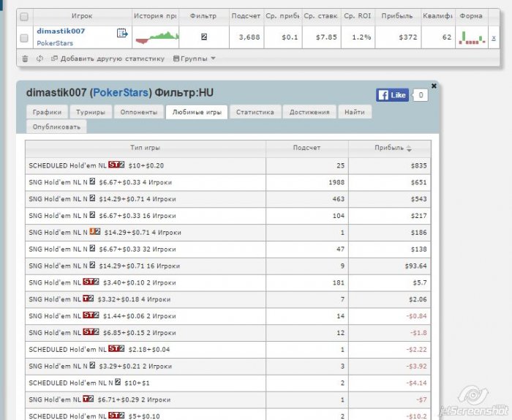Remove player row with the x link
512x420 pixels.
tap(493, 37)
